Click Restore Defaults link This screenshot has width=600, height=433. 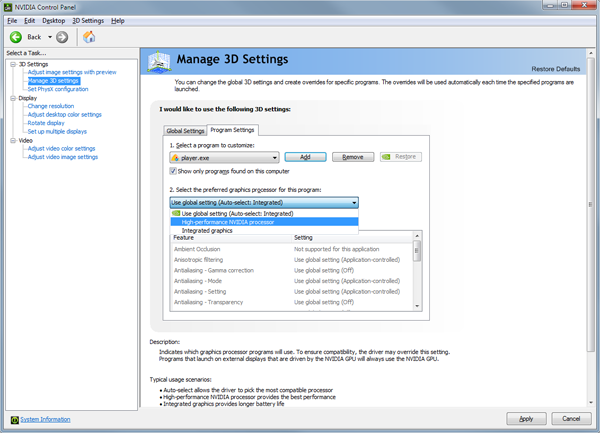coord(556,69)
